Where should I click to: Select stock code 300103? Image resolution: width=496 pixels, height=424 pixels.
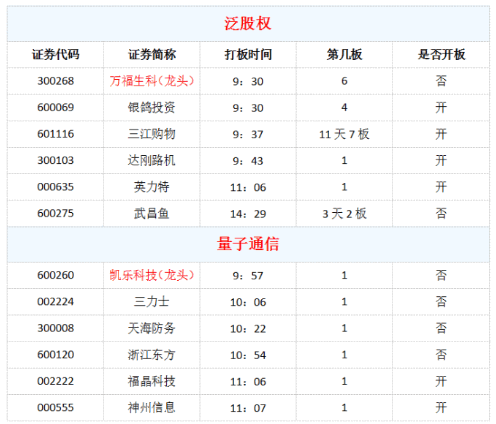coord(56,160)
